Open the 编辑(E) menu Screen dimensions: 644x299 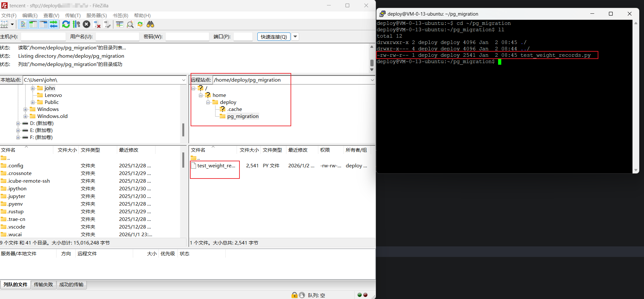(x=30, y=15)
